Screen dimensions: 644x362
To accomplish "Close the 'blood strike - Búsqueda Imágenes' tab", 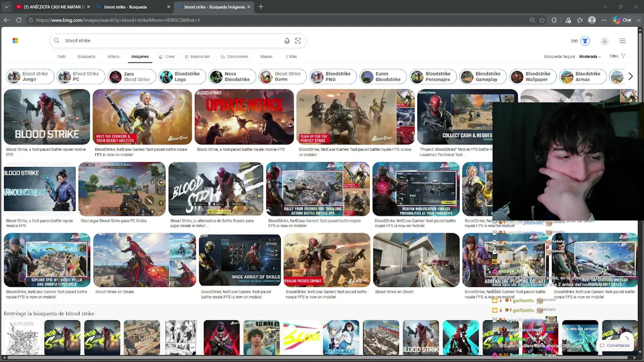I will coord(249,7).
